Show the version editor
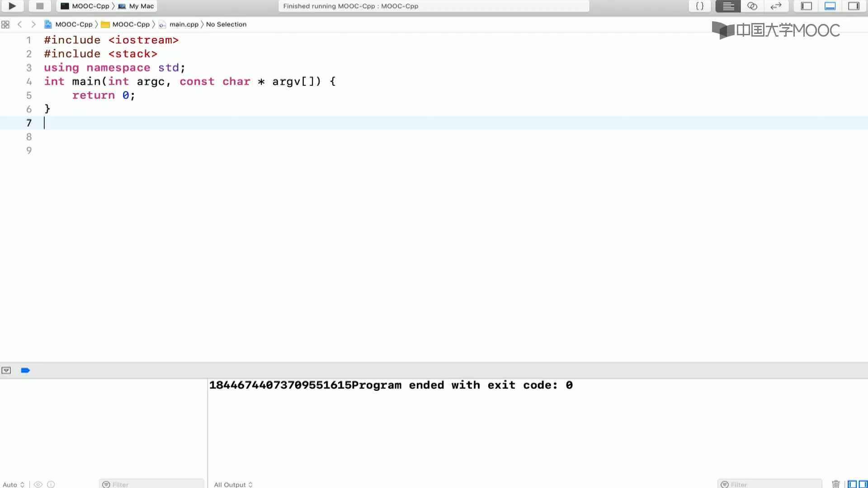Screen dimensions: 868x488 click(776, 6)
